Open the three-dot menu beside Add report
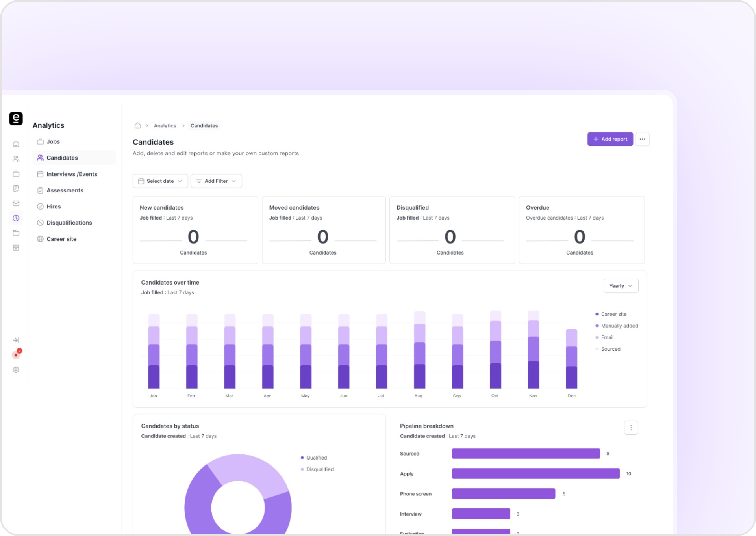 tap(642, 139)
